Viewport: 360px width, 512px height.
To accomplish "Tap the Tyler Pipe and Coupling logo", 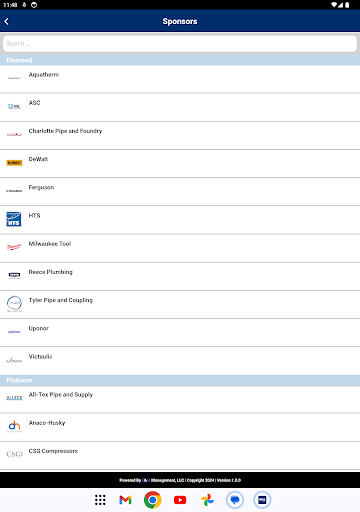I will pyautogui.click(x=14, y=304).
